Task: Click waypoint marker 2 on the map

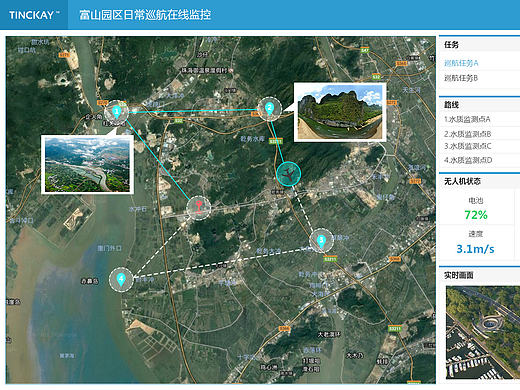Action: 270,109
